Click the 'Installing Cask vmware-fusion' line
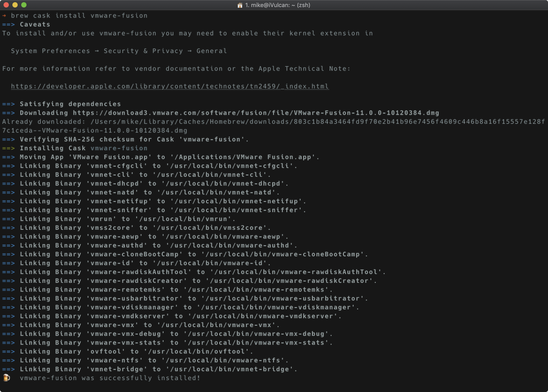This screenshot has width=548, height=392. pyautogui.click(x=75, y=148)
